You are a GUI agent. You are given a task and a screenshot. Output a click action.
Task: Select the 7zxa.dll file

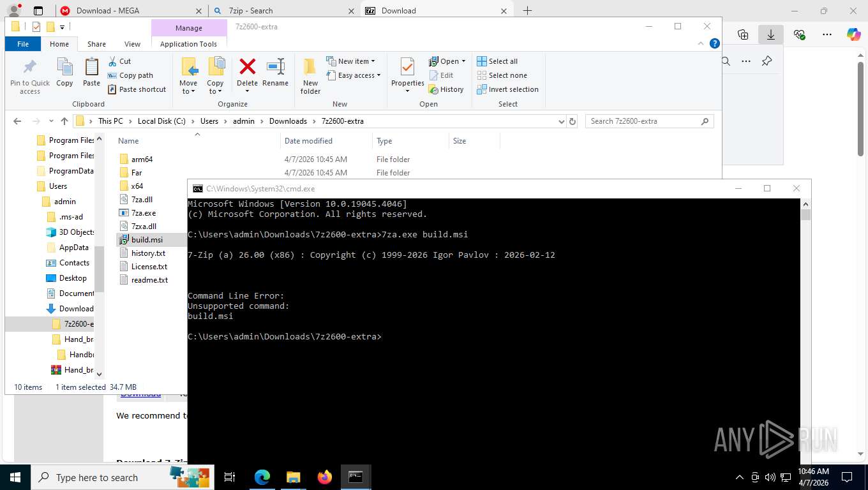[144, 226]
